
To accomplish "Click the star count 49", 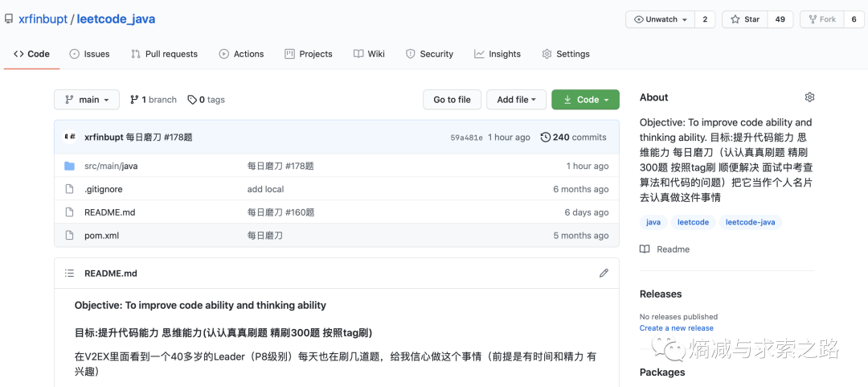I will tap(780, 19).
